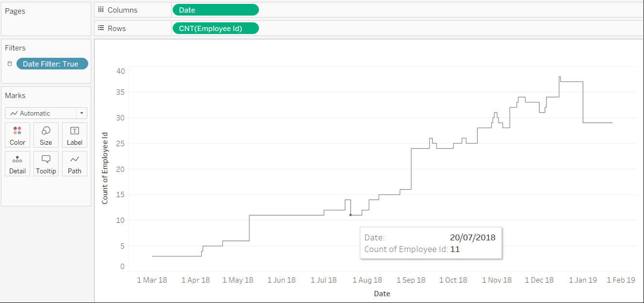Click the Marks card header
Image resolution: width=644 pixels, height=303 pixels.
click(x=15, y=95)
